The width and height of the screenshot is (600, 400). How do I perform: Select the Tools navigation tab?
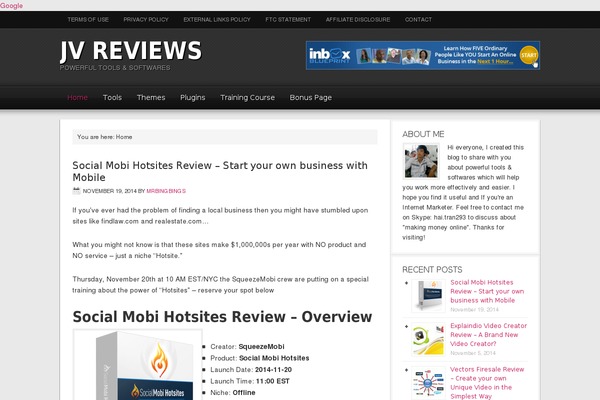pos(112,98)
